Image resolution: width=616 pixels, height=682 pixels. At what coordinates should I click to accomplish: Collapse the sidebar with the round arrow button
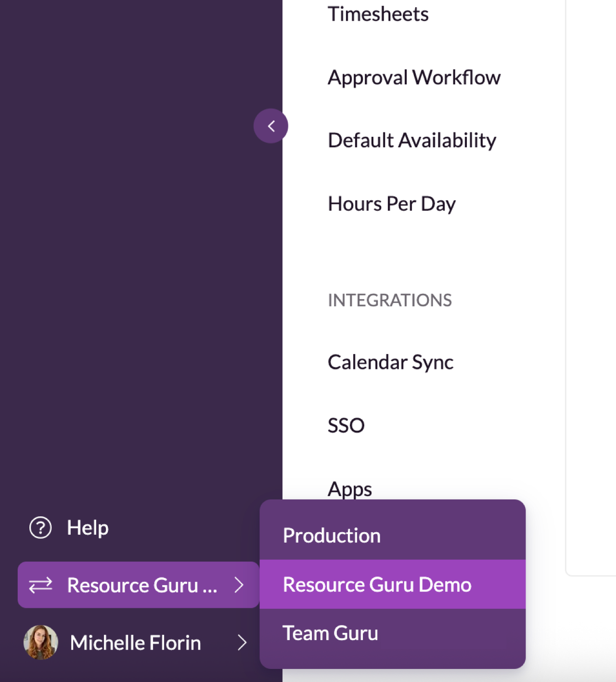click(x=271, y=126)
